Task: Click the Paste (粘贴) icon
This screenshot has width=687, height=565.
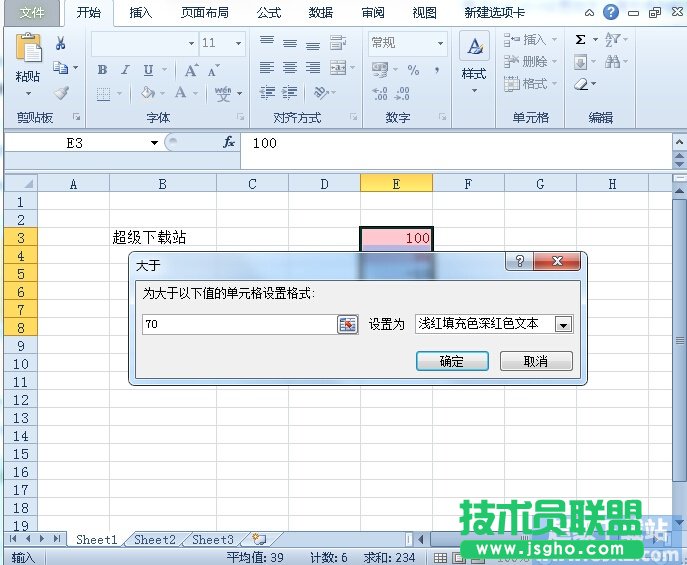Action: pyautogui.click(x=27, y=58)
